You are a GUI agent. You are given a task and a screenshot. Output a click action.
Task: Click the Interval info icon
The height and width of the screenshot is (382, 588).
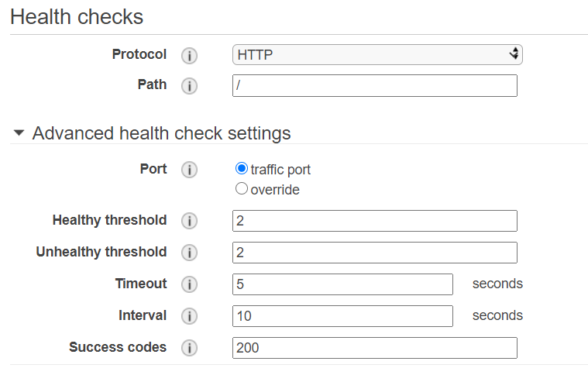click(189, 317)
